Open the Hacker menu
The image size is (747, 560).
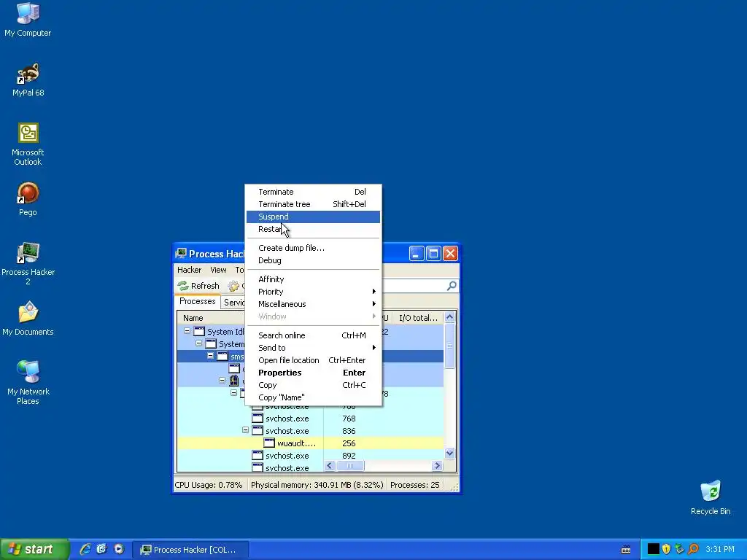[x=189, y=270]
